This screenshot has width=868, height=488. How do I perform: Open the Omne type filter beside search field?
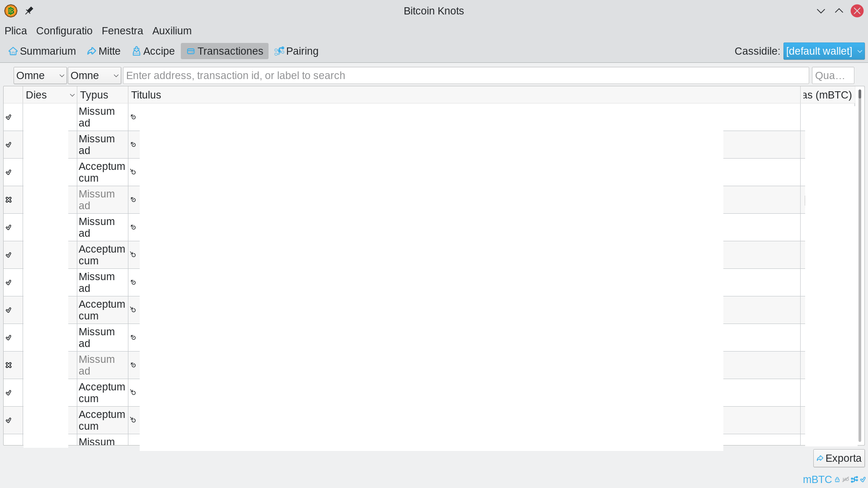pos(94,75)
